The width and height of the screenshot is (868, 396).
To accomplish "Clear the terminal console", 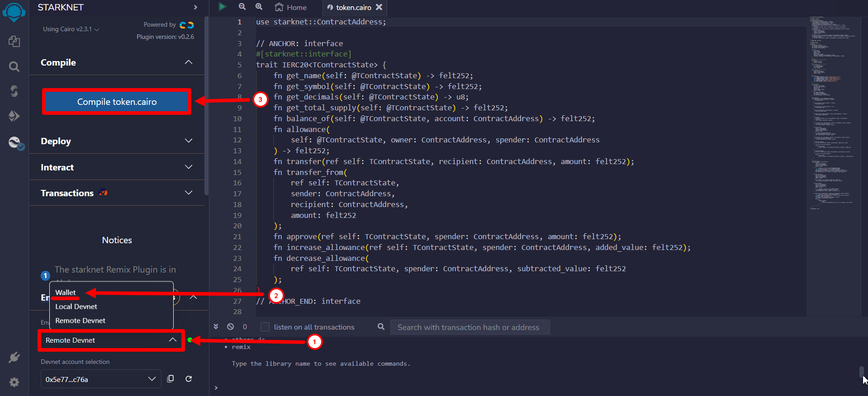I will (x=231, y=326).
